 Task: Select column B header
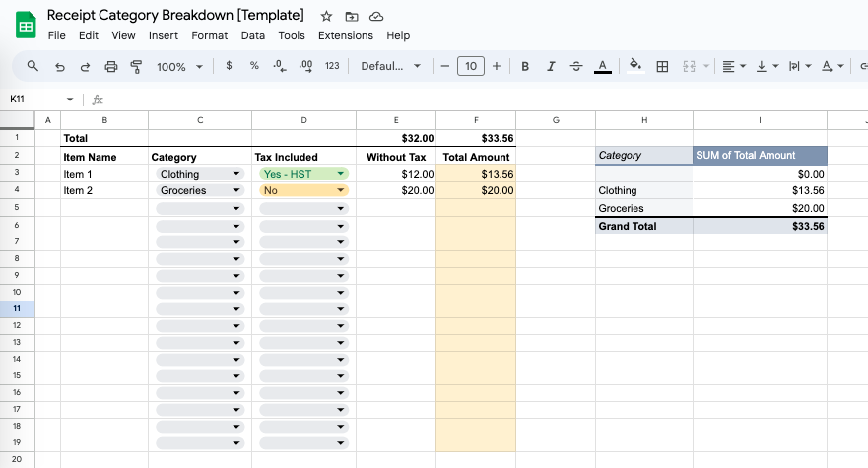pyautogui.click(x=104, y=120)
